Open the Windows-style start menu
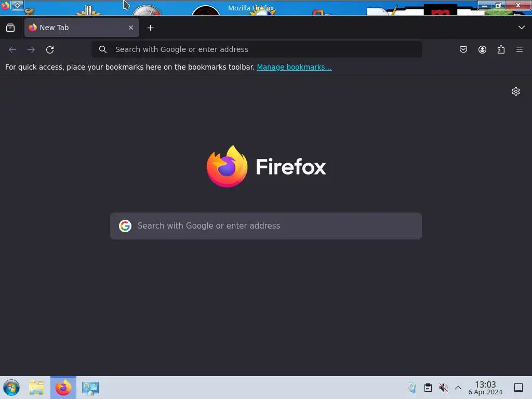The width and height of the screenshot is (532, 399). (11, 388)
